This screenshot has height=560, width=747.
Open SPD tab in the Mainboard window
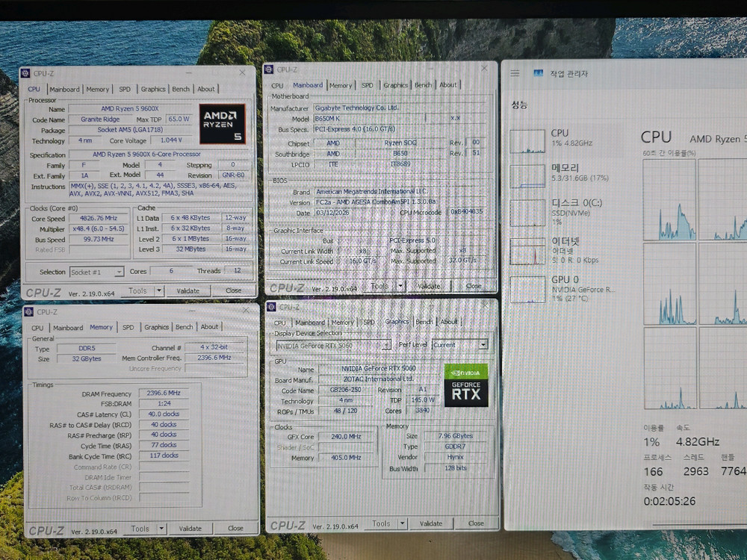click(x=368, y=85)
